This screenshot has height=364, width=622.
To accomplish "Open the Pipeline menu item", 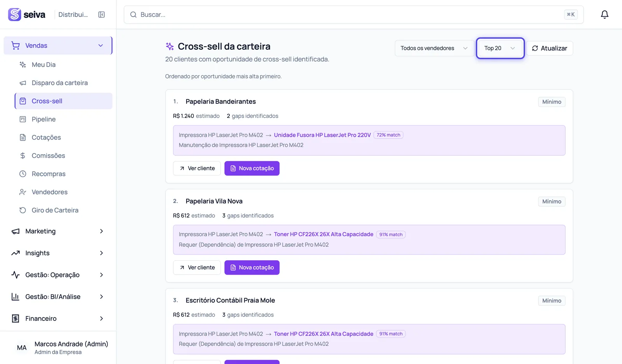I will (63, 119).
